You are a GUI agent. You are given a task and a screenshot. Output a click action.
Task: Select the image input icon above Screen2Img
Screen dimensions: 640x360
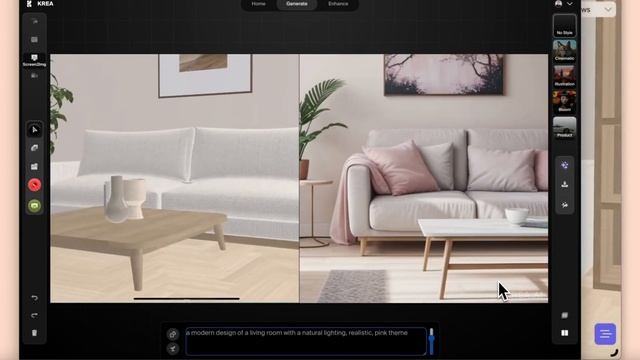34,40
